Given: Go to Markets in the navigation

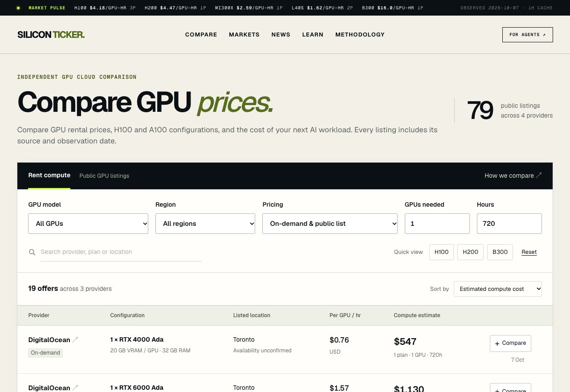Looking at the screenshot, I should (244, 35).
